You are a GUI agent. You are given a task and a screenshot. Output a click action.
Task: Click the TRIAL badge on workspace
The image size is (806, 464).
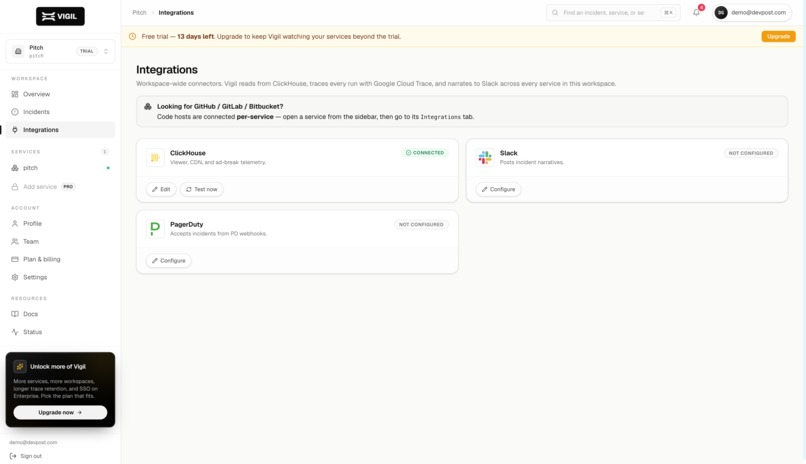click(x=87, y=51)
